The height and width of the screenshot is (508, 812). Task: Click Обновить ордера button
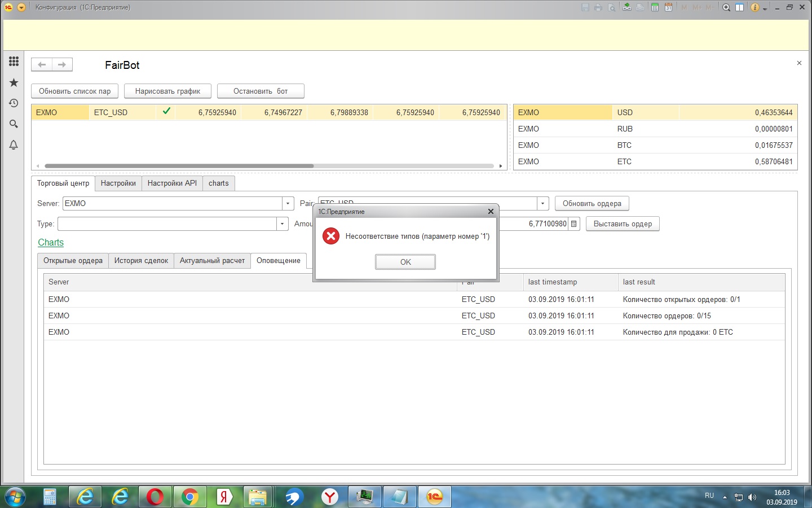592,203
